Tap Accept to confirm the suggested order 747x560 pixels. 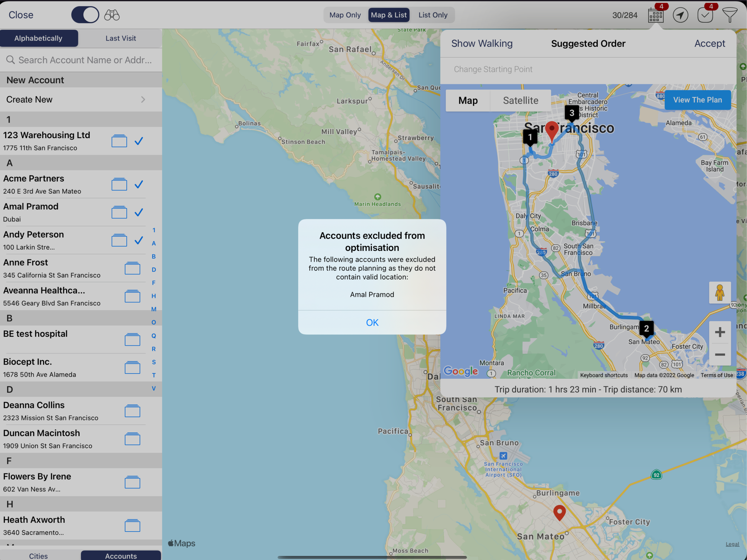[710, 43]
